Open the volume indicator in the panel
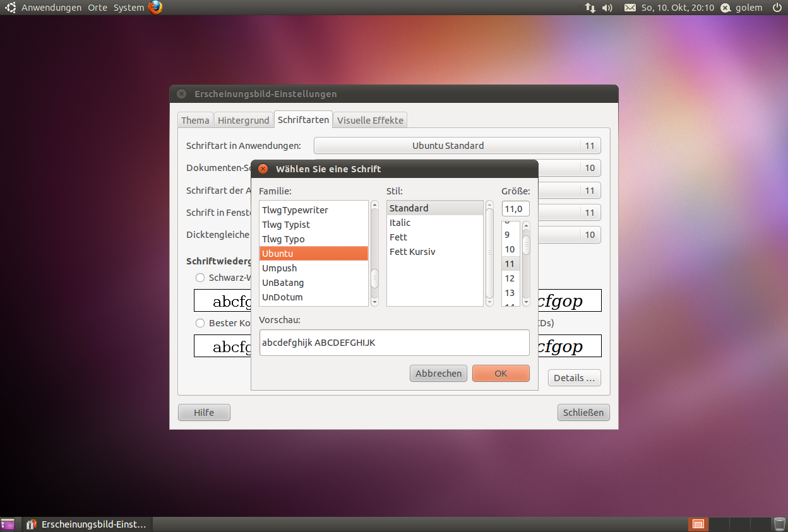The width and height of the screenshot is (788, 532). 607,8
